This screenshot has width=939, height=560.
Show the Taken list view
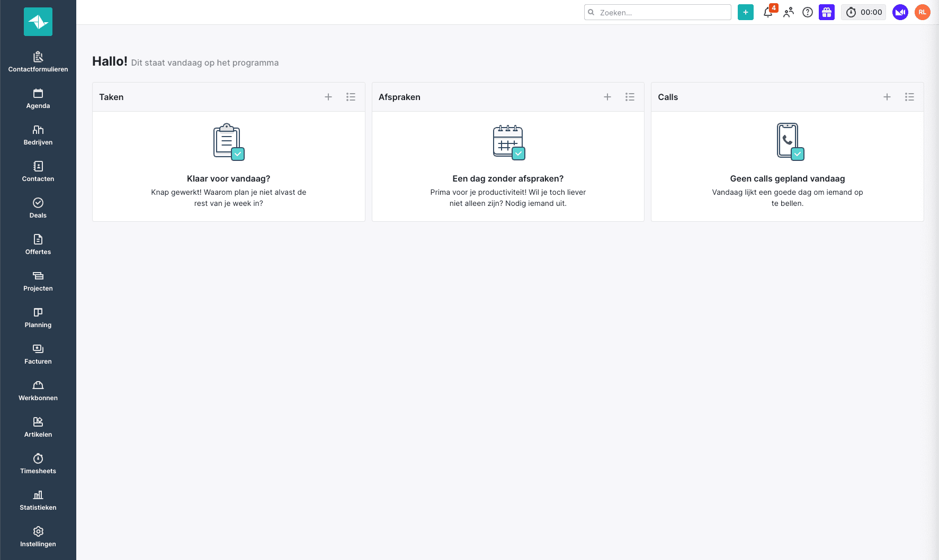pyautogui.click(x=351, y=97)
